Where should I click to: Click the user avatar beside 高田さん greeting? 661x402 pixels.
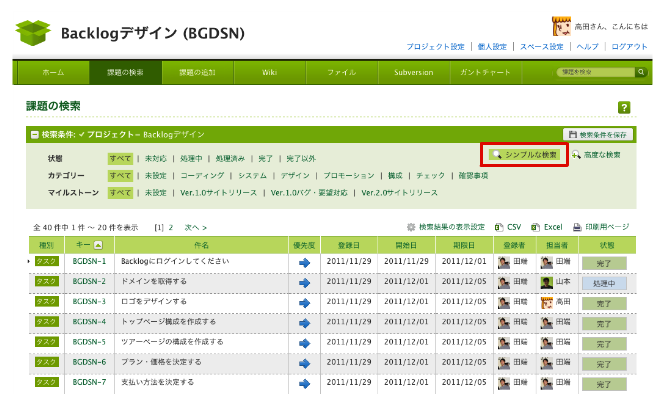point(562,26)
